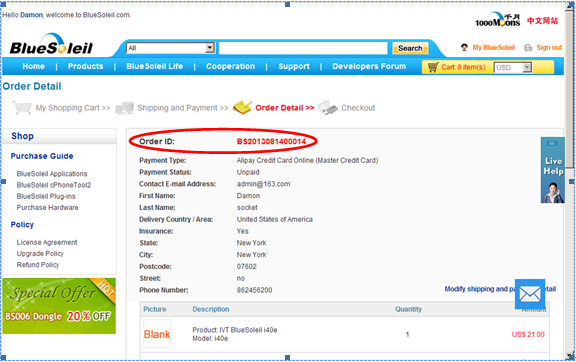Click the BlueSoleil logo

[51, 44]
